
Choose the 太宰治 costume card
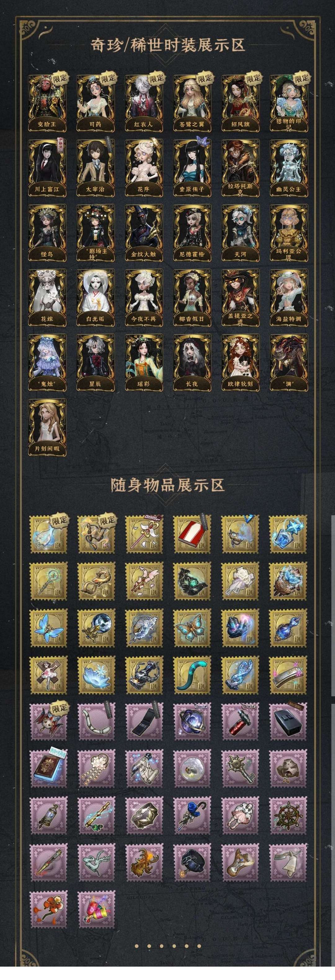pyautogui.click(x=95, y=168)
